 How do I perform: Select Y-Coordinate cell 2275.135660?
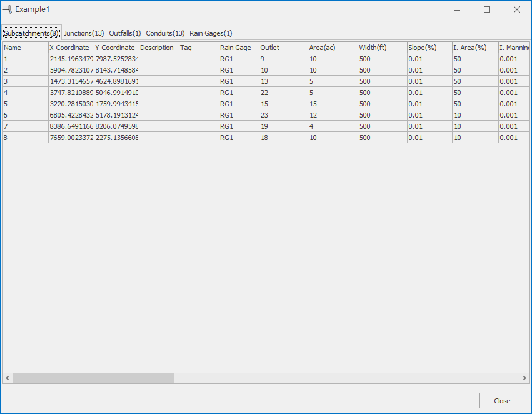116,137
